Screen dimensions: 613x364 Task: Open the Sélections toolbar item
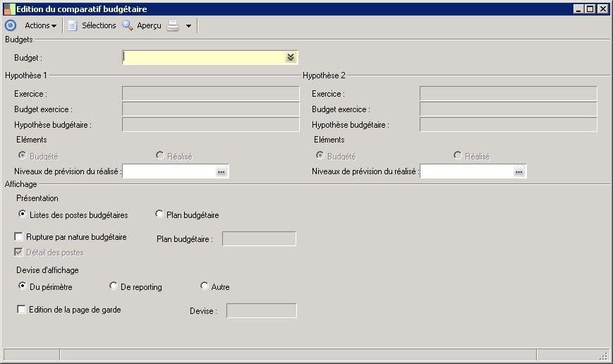click(99, 25)
